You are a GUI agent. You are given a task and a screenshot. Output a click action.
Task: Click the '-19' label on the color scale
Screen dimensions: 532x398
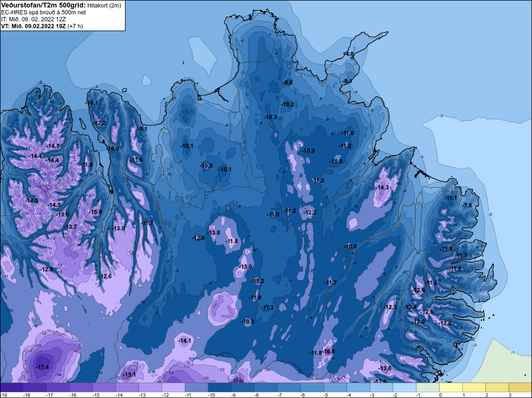[3, 395]
